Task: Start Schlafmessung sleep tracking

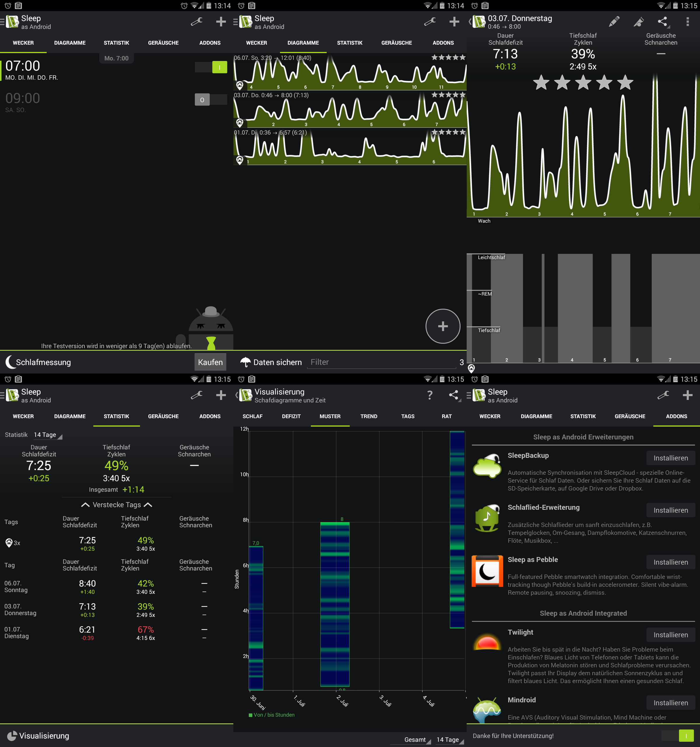Action: pyautogui.click(x=38, y=362)
